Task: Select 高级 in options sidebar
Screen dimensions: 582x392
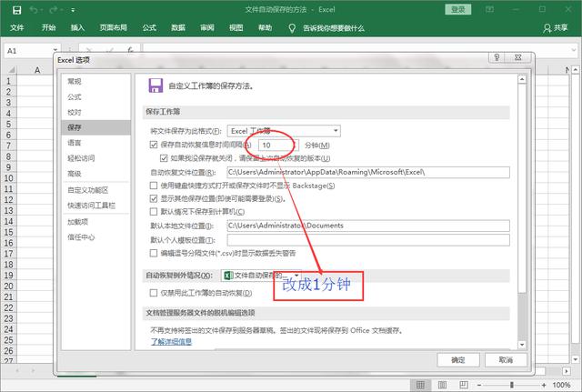Action: (95, 174)
